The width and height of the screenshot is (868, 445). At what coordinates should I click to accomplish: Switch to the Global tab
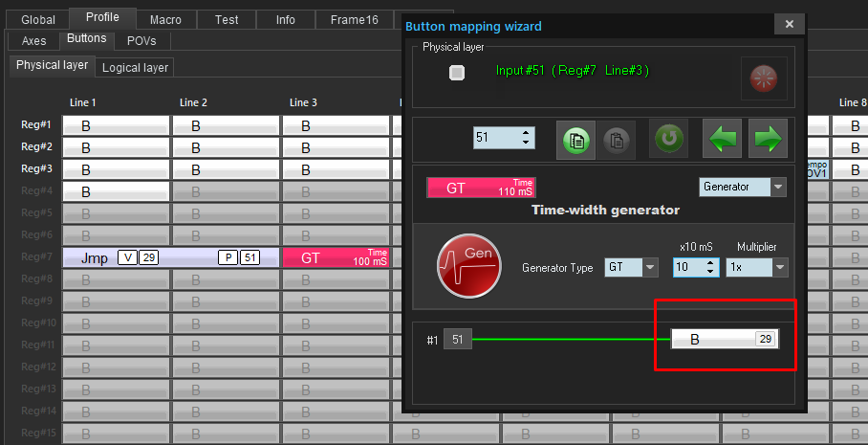click(37, 20)
